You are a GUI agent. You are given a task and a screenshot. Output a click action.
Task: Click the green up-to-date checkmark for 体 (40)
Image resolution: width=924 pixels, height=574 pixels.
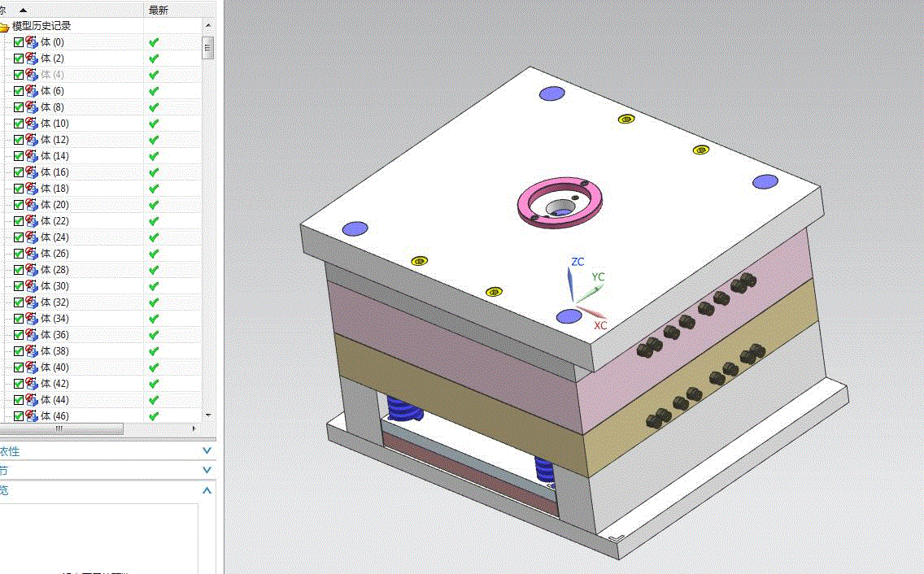point(154,367)
